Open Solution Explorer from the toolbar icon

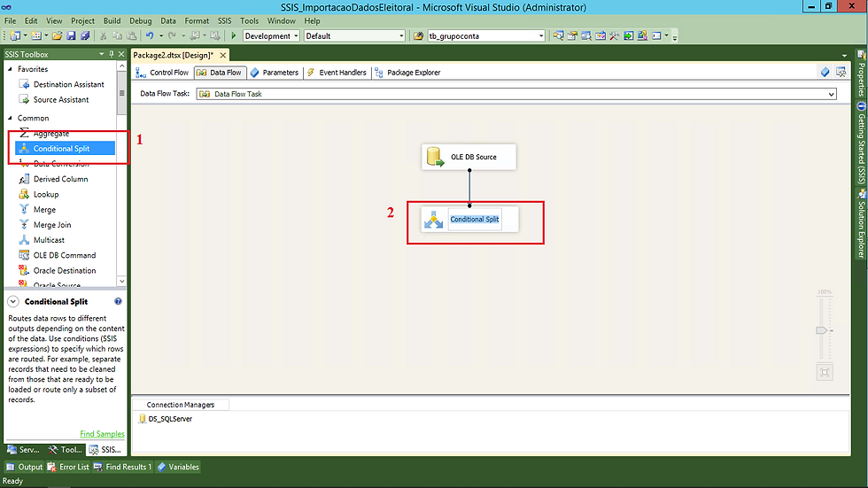559,36
